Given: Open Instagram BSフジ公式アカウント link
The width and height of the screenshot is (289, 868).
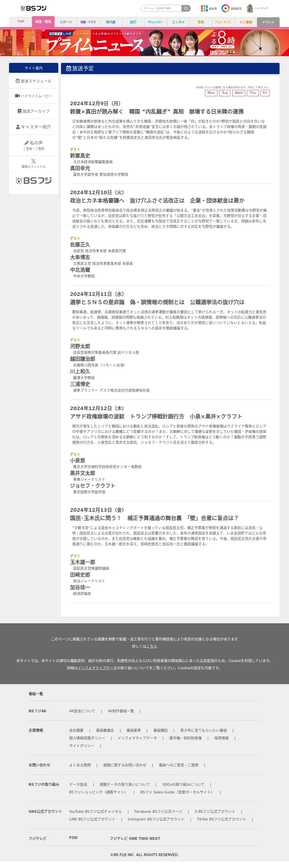Looking at the screenshot, I should (156, 819).
